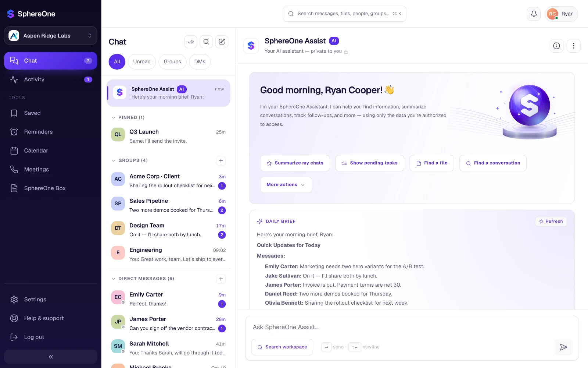Click Emily Carter's avatar
This screenshot has height=368, width=588.
pyautogui.click(x=118, y=297)
